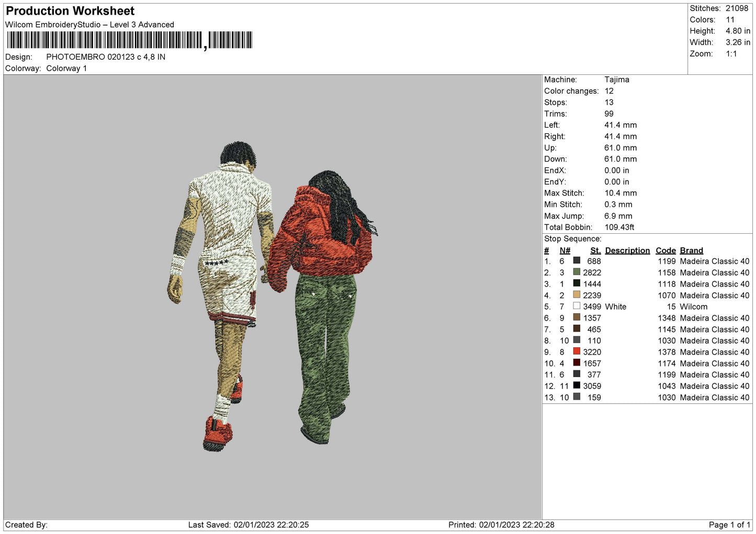Click the Machine value 'Tajima'
This screenshot has height=534, width=756.
click(x=617, y=79)
